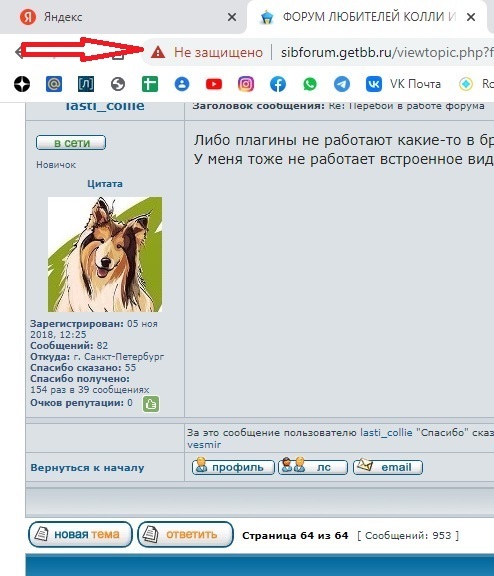This screenshot has width=494, height=576.
Task: Open the vesmir user link
Action: 204,445
